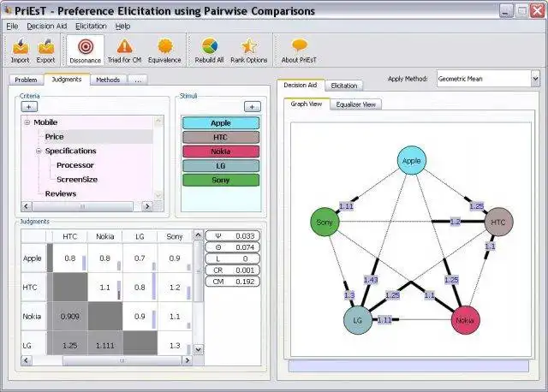Click the Sony stimulus swatch
This screenshot has height=392, width=548.
pyautogui.click(x=221, y=180)
